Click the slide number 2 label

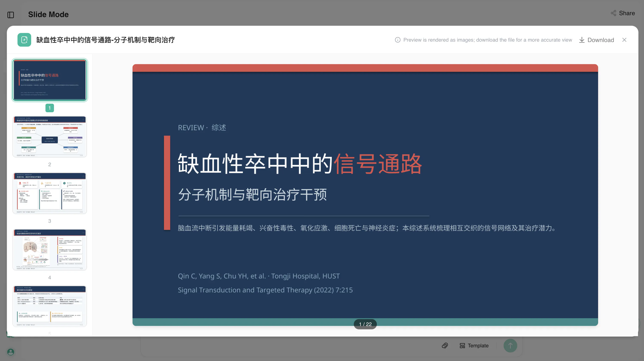(50, 164)
